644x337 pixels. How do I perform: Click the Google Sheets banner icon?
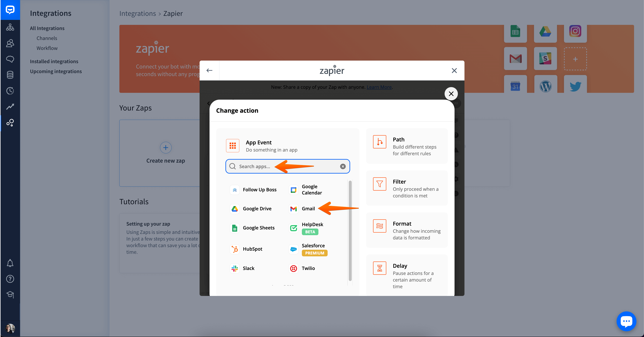pos(515,31)
